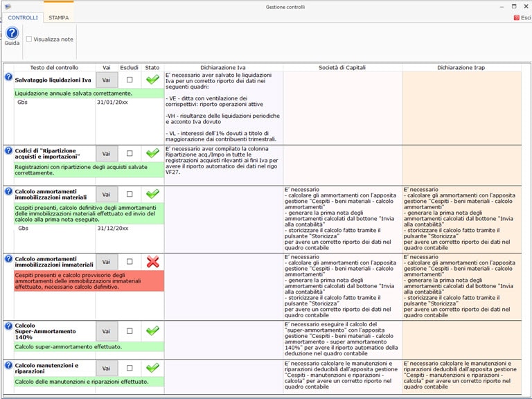Maximize the Gestione controlli window
The width and height of the screenshot is (532, 399).
[x=514, y=6]
